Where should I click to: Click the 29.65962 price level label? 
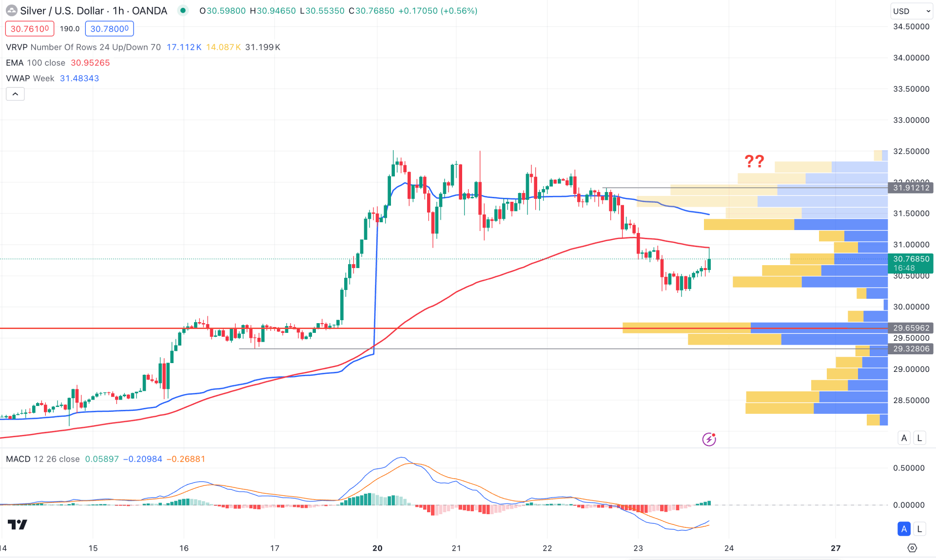point(911,328)
